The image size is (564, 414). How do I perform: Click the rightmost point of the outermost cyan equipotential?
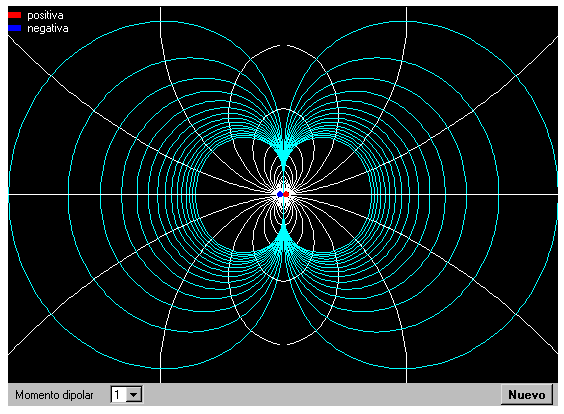[x=557, y=194]
